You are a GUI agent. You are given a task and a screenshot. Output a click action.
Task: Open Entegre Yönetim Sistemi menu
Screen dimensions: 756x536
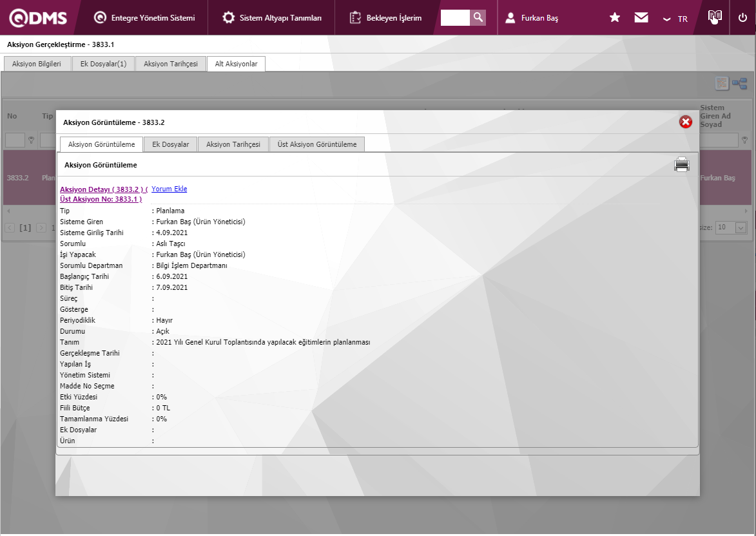144,18
